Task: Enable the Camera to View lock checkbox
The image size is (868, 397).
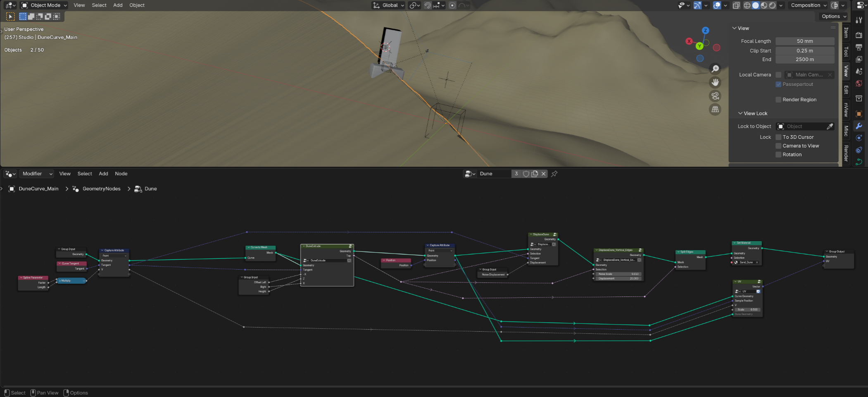Action: coord(778,146)
